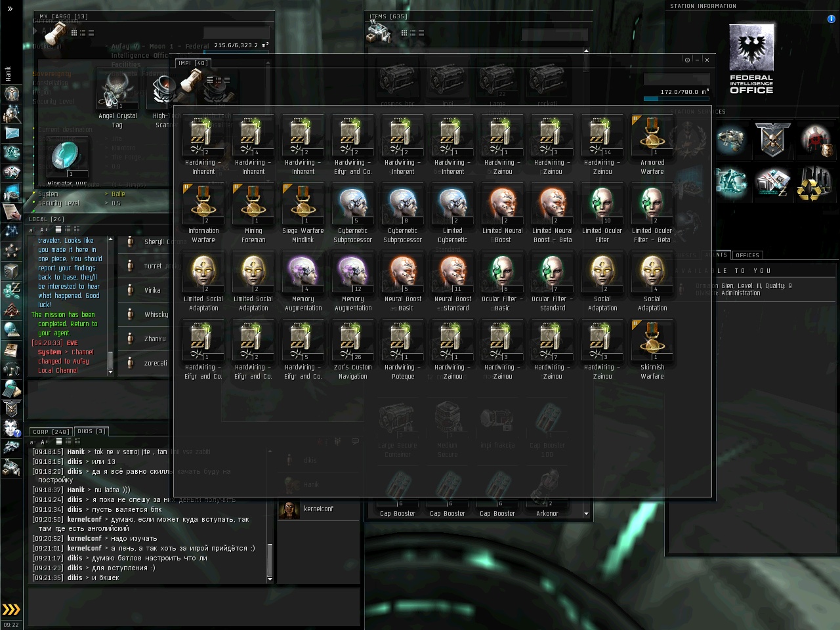The width and height of the screenshot is (840, 630).
Task: Switch My Cargo to icons view
Action: click(74, 33)
